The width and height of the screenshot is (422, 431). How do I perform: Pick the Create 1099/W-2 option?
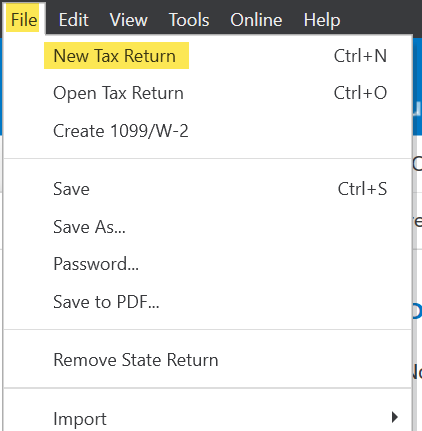coord(208,131)
